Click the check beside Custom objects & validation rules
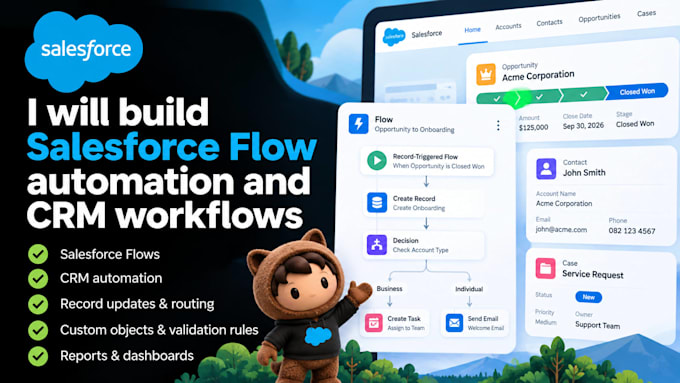The height and width of the screenshot is (383, 680). coord(38,330)
